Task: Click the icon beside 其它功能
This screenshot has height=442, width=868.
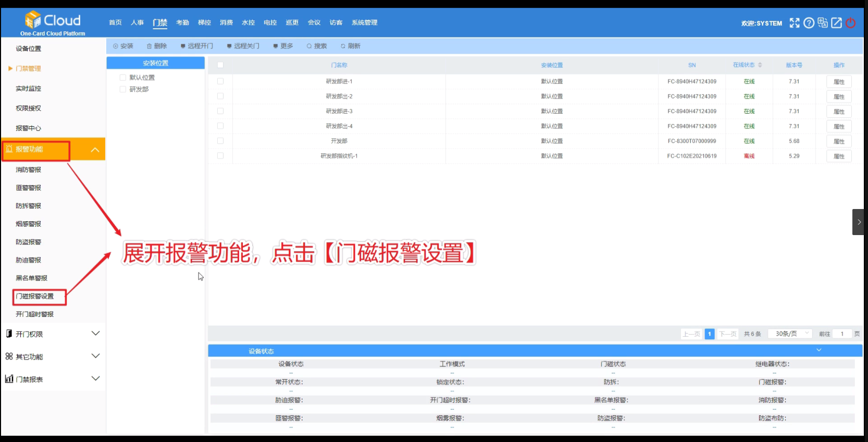Action: coord(9,357)
